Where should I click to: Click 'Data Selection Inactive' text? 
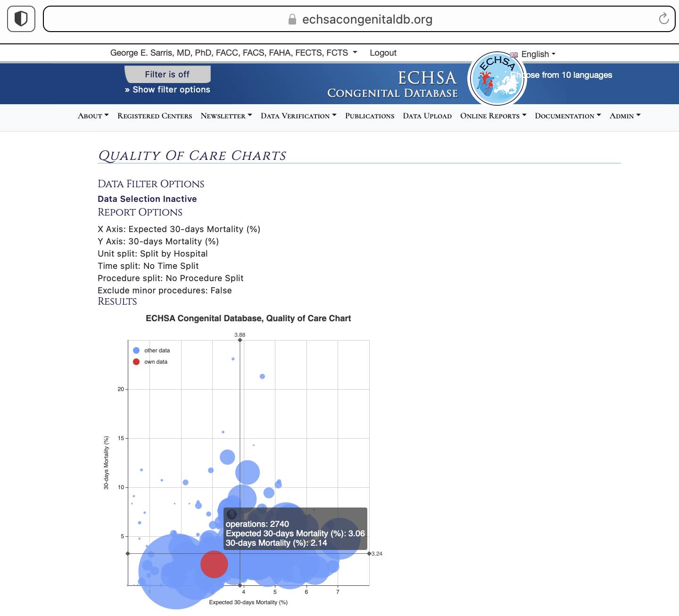coord(147,199)
